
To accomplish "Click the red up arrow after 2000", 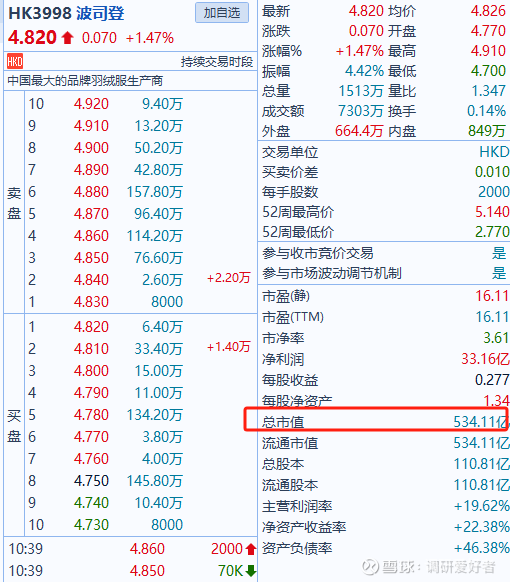I will point(251,549).
